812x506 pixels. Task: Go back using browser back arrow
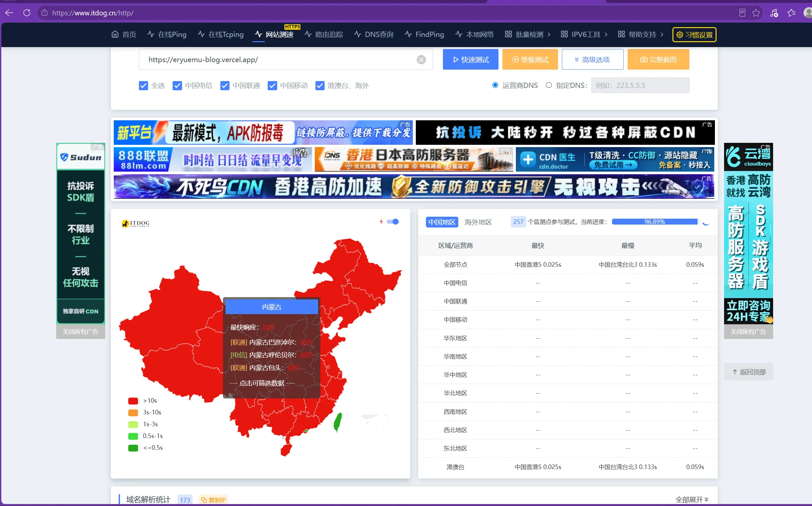[9, 13]
